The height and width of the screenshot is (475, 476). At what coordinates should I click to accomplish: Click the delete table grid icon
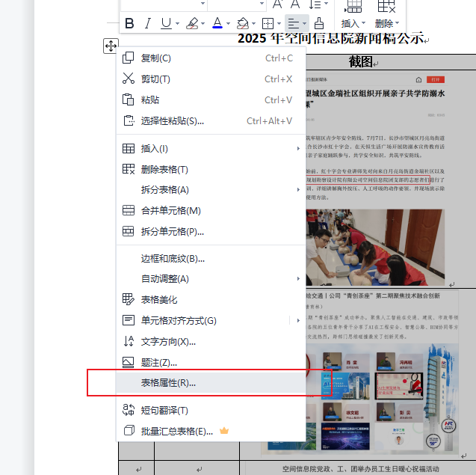click(386, 7)
